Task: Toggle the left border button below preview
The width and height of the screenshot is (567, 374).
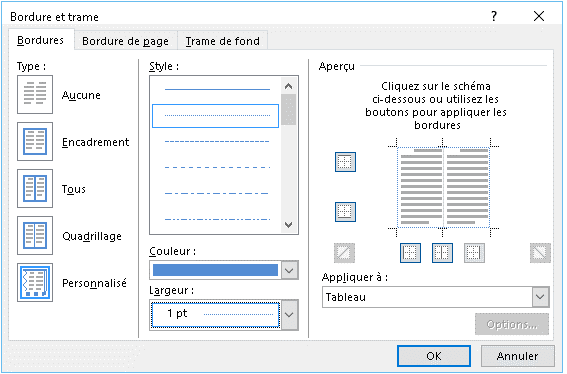Action: 410,252
